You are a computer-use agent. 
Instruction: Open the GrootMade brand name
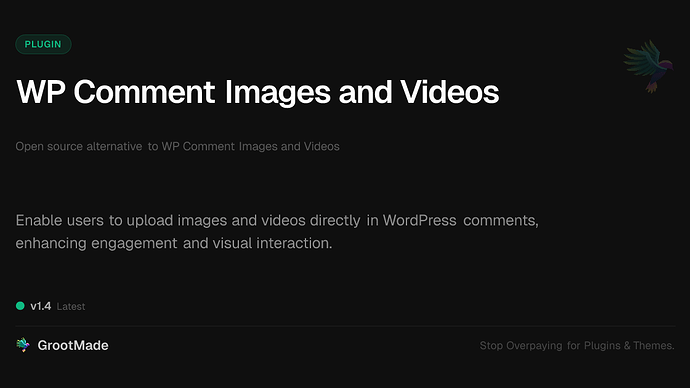pos(73,345)
